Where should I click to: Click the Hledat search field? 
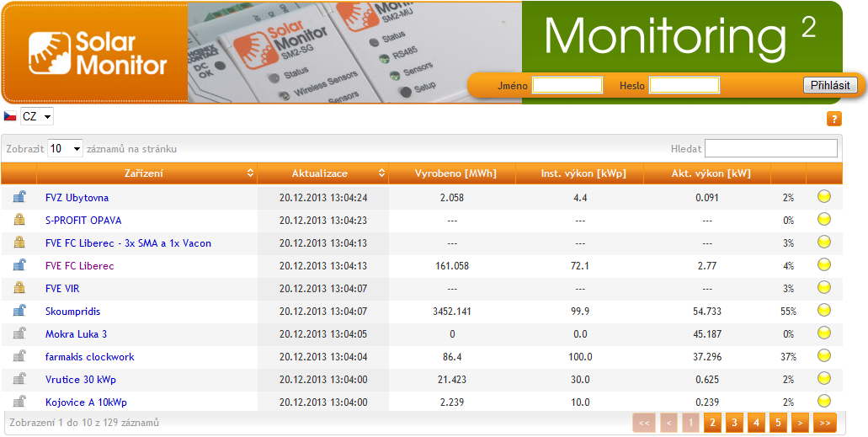(x=770, y=149)
